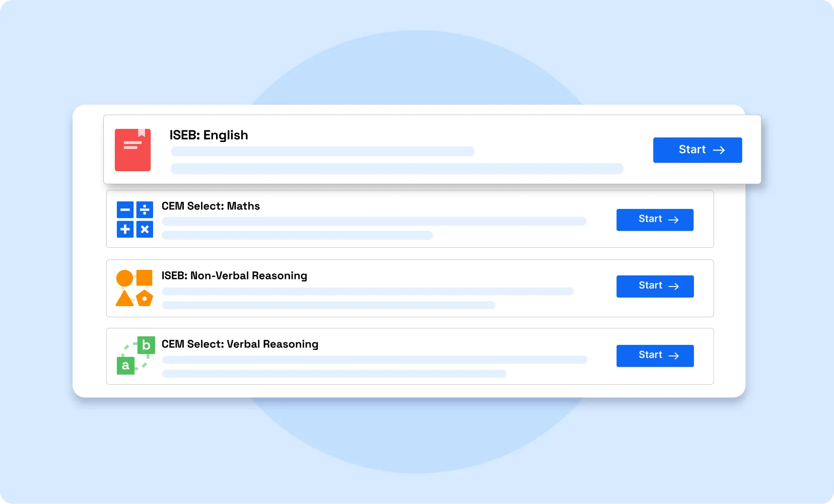This screenshot has height=504, width=834.
Task: Click the red book icon for ISEB: English
Action: [x=132, y=150]
